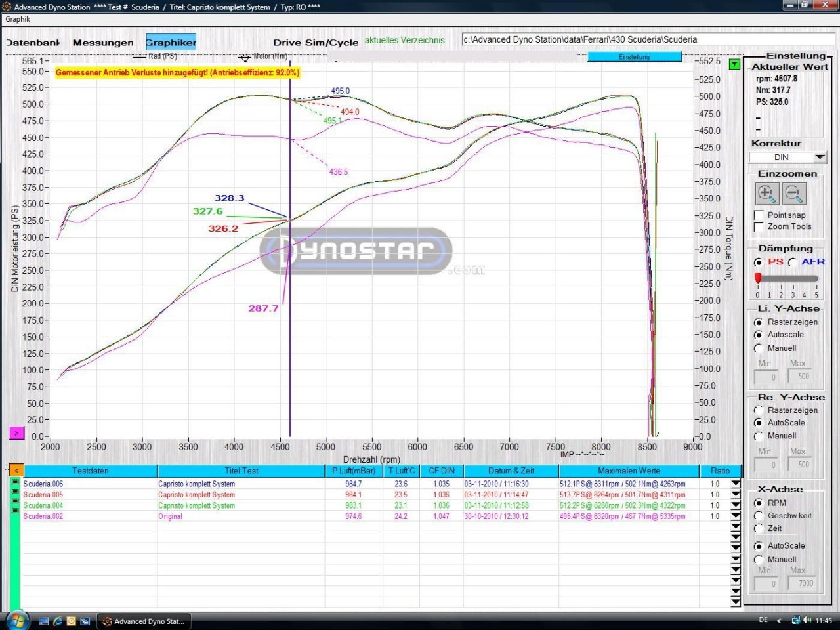Enable the Zoom Tools checkbox
This screenshot has height=630, width=840.
click(759, 227)
